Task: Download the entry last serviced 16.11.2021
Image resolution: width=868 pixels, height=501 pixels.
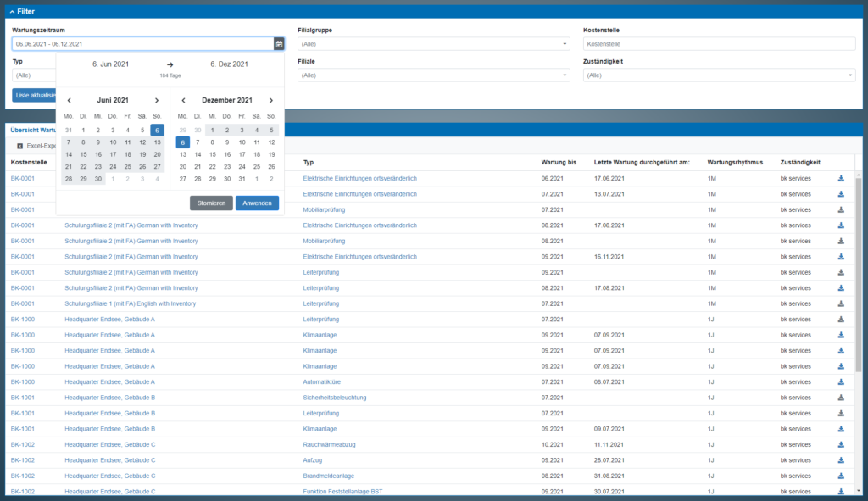Action: coord(841,256)
